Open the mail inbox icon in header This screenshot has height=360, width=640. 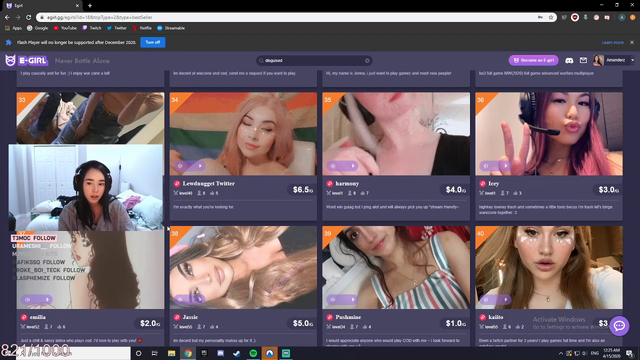coord(583,60)
